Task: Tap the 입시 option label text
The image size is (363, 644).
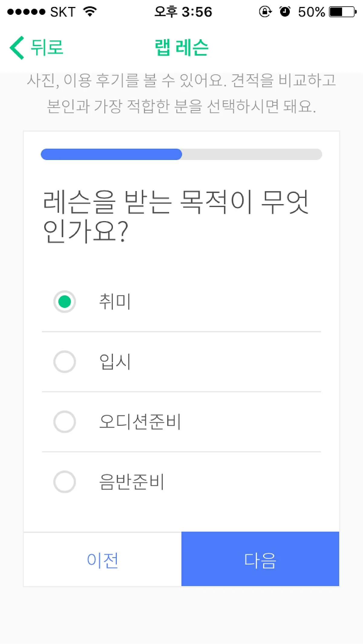Action: tap(115, 362)
